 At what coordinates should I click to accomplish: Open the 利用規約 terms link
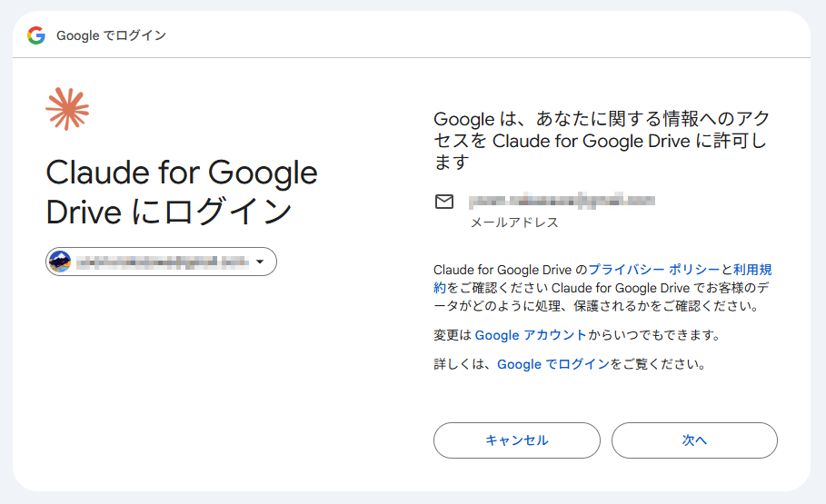[x=752, y=270]
